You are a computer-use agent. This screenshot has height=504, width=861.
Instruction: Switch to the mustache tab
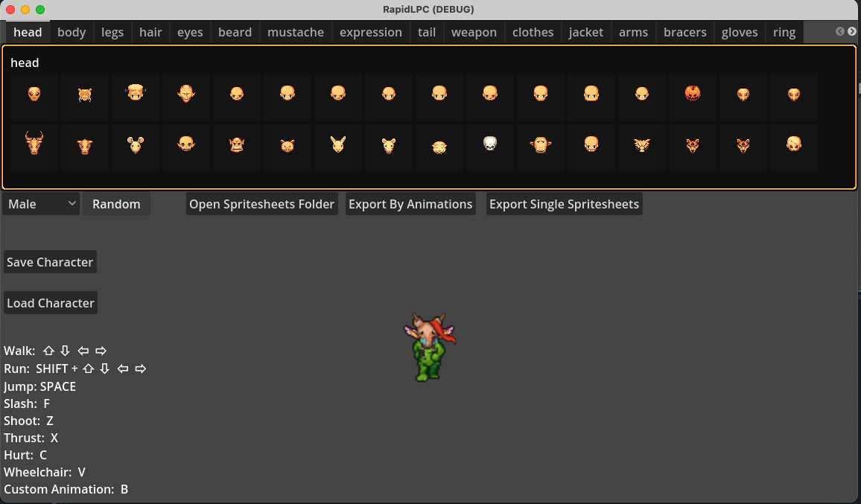tap(296, 33)
